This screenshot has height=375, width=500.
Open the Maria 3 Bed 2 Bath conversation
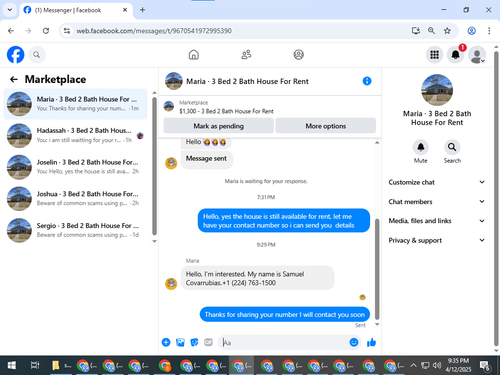point(75,104)
